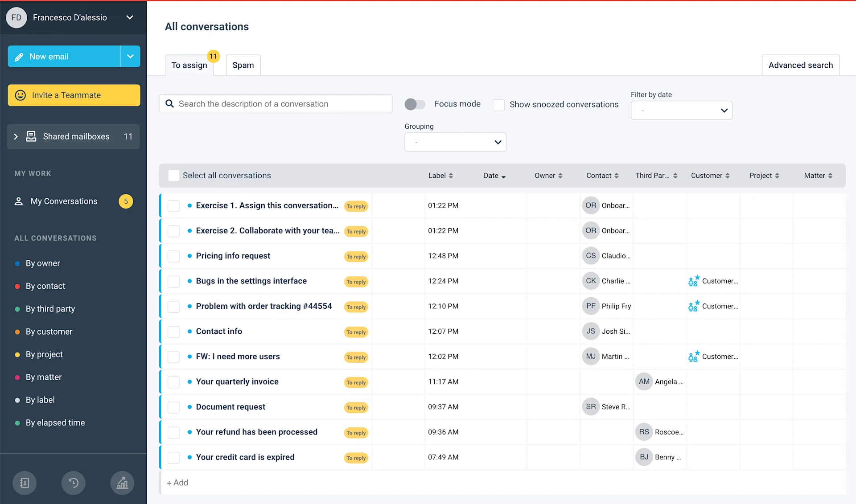Screen dimensions: 856x504
Task: Open the history icon at bottom sidebar
Action: (73, 483)
